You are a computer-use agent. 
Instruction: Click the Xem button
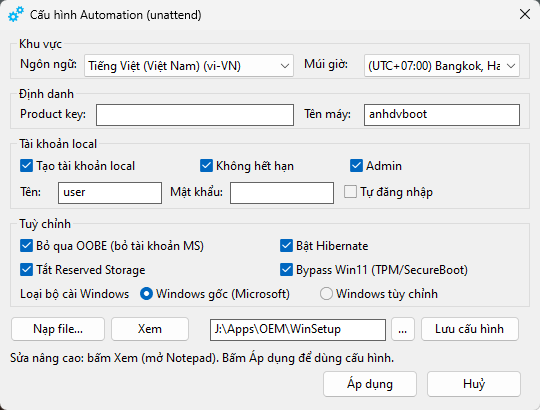coord(150,329)
